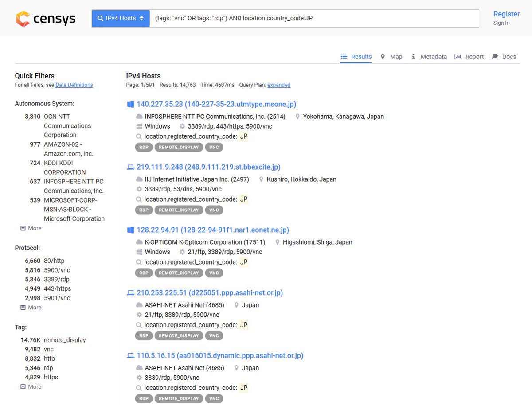
Task: Open host 110.5.16.15 result
Action: pos(220,356)
